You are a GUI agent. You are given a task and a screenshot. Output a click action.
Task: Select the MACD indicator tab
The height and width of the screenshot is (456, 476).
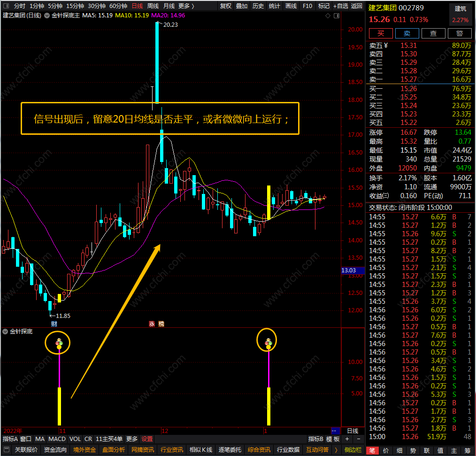click(x=57, y=439)
